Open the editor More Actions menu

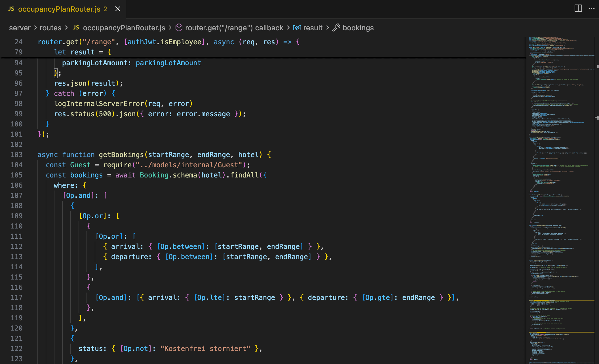point(592,9)
